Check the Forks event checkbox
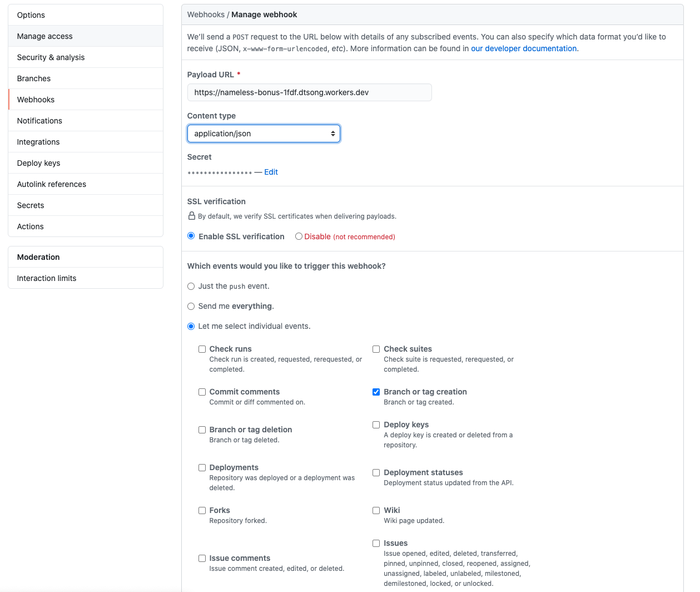The width and height of the screenshot is (700, 592). pos(202,510)
